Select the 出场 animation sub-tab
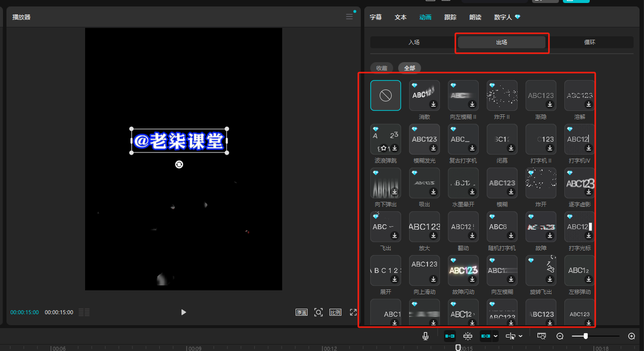This screenshot has height=351, width=644. click(502, 42)
